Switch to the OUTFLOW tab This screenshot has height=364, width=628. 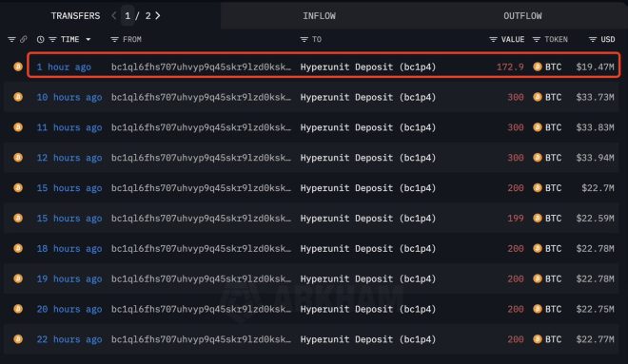pos(522,16)
